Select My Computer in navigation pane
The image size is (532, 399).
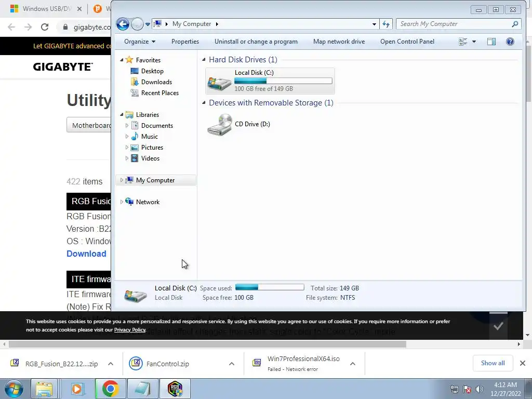[x=155, y=180]
